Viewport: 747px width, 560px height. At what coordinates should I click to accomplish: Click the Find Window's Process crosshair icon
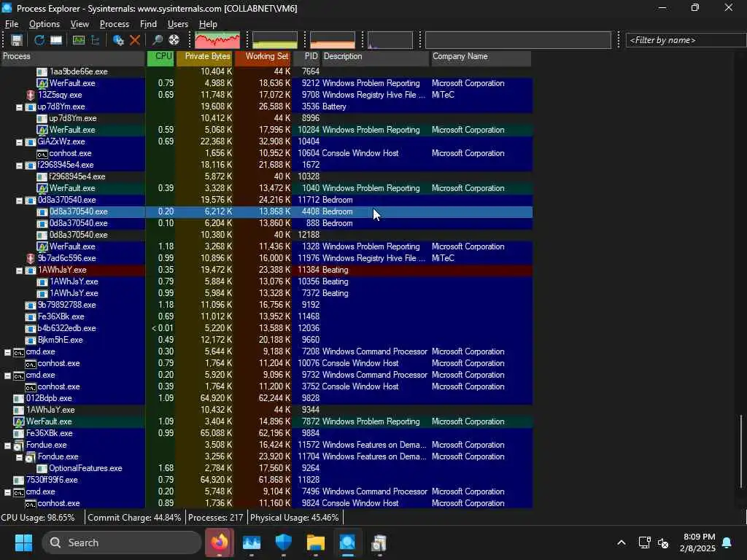[174, 41]
